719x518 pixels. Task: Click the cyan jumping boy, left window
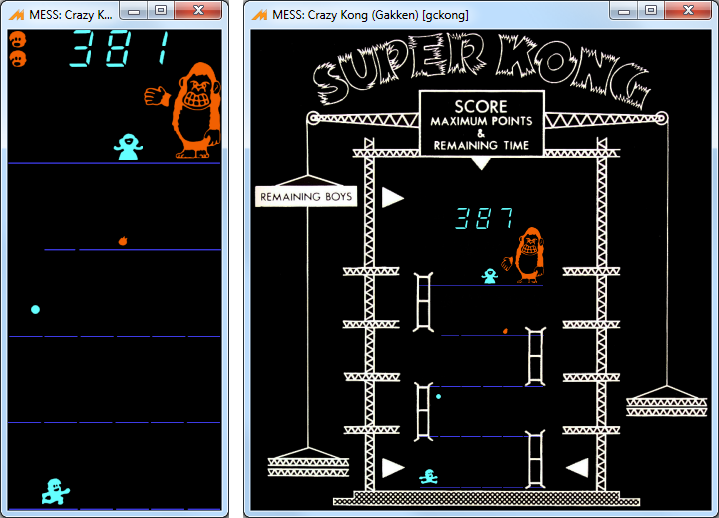tap(55, 492)
